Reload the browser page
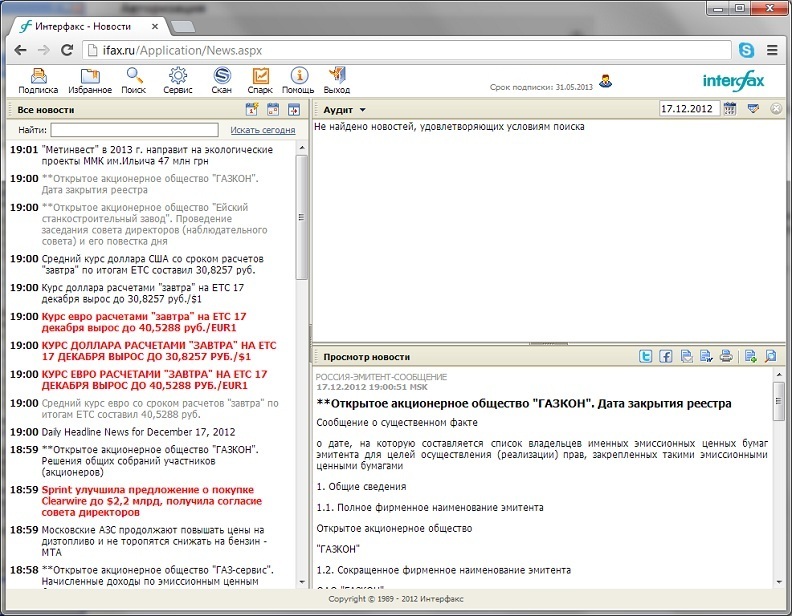This screenshot has height=616, width=792. [67, 50]
